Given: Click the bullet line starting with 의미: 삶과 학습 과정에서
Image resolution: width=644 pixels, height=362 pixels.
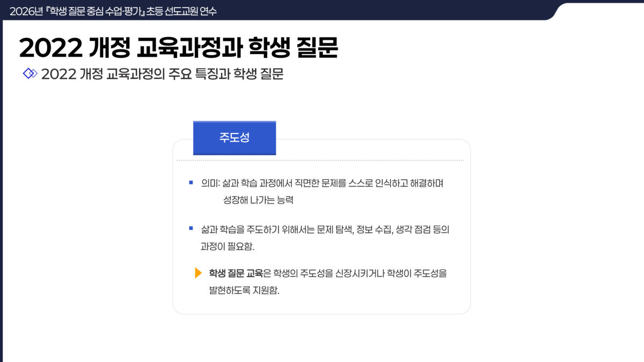Looking at the screenshot, I should pyautogui.click(x=323, y=183).
